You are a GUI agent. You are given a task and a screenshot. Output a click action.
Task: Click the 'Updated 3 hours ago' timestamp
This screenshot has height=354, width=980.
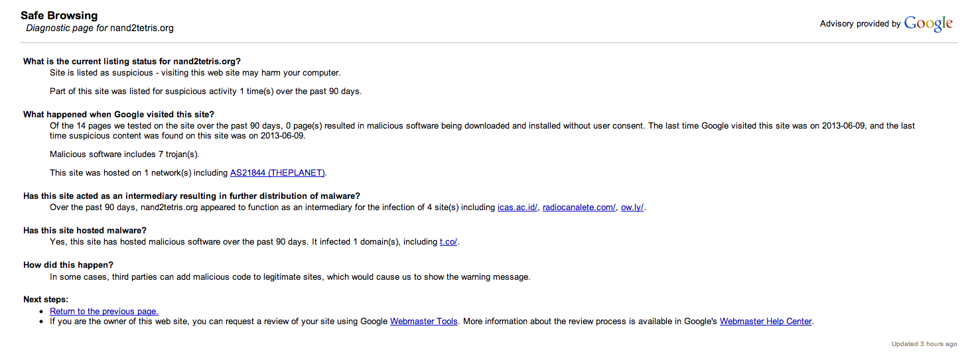924,344
